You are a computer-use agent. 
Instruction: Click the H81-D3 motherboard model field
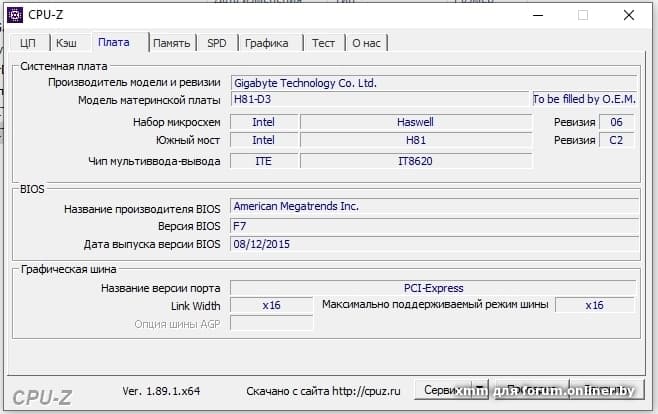coord(379,99)
